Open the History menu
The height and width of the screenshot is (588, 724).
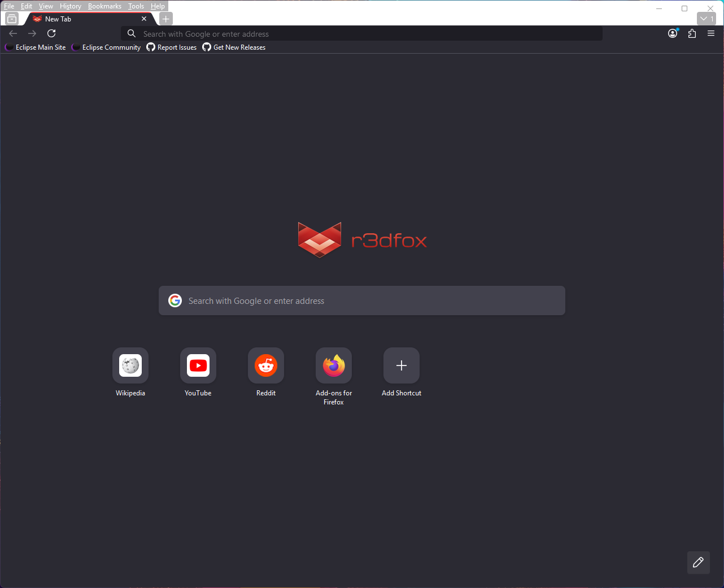pos(71,6)
